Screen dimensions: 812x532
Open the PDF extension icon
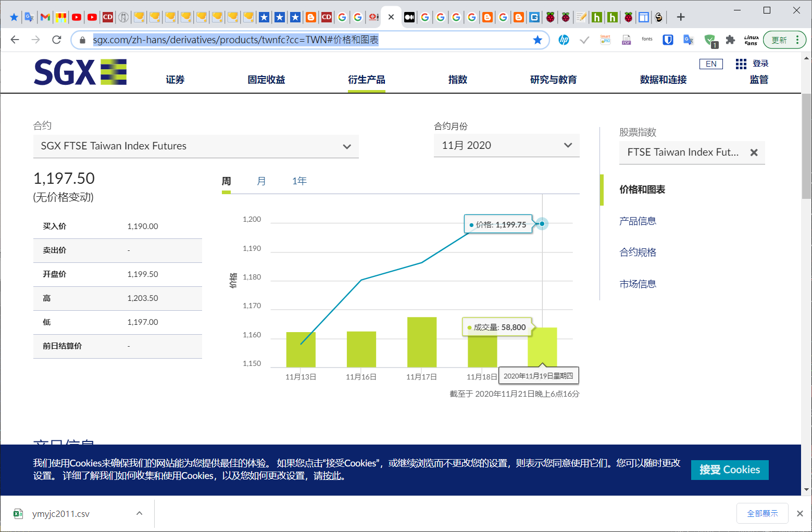point(626,40)
